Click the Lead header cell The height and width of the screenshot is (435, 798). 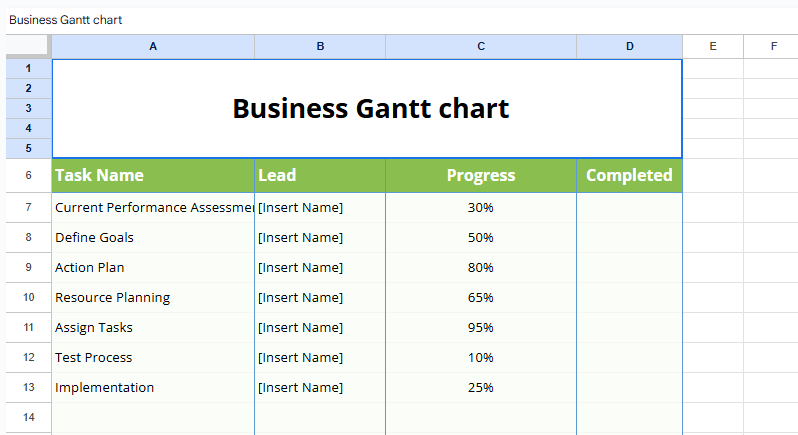point(320,175)
